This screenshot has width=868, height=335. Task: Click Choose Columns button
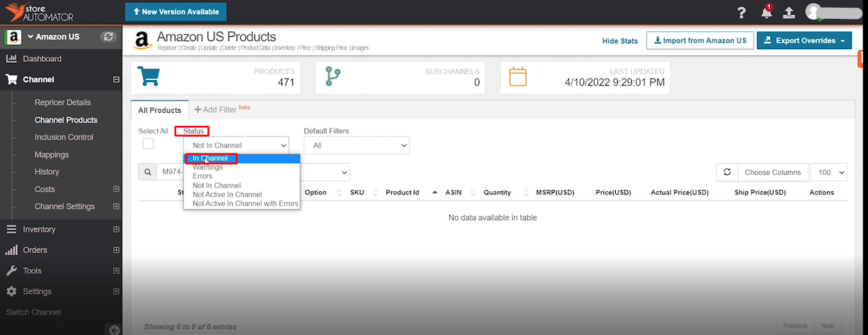coord(773,172)
